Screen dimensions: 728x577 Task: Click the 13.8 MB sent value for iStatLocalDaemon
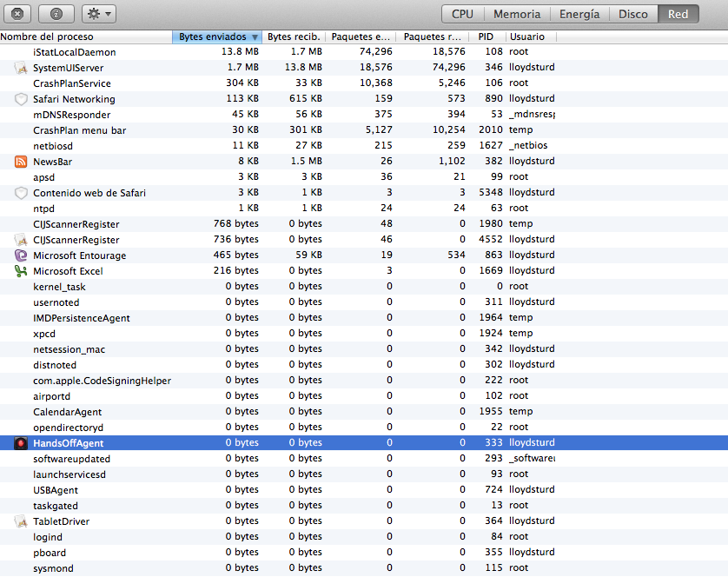240,51
